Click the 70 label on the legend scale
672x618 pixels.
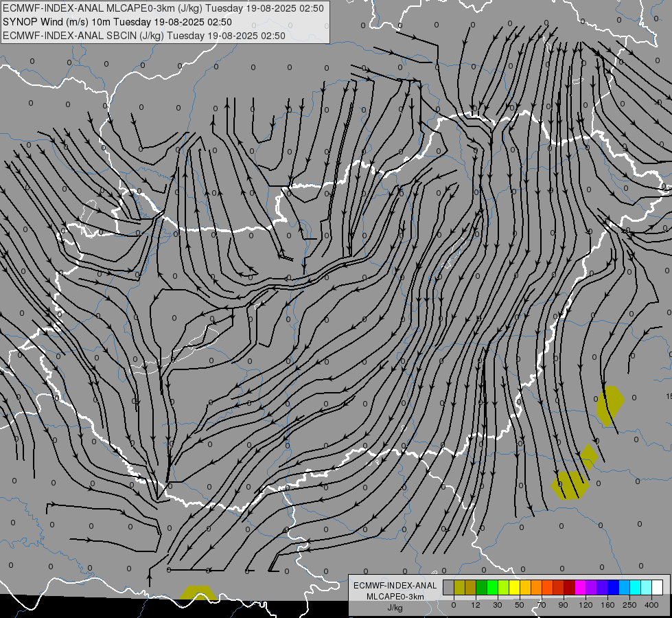[542, 605]
